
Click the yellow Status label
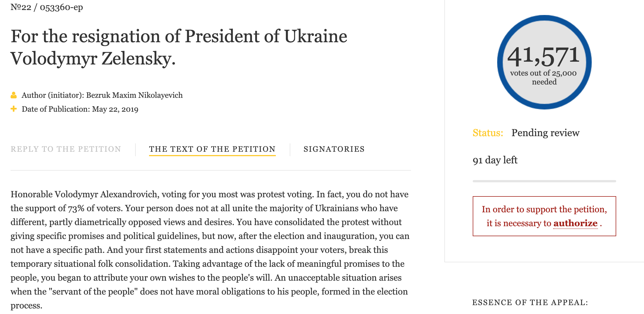click(488, 133)
